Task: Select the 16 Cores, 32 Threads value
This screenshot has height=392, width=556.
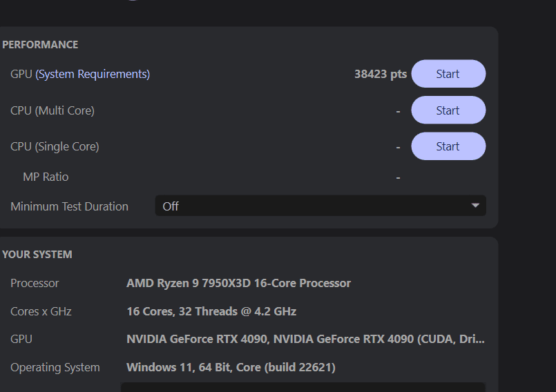Action: coord(211,311)
